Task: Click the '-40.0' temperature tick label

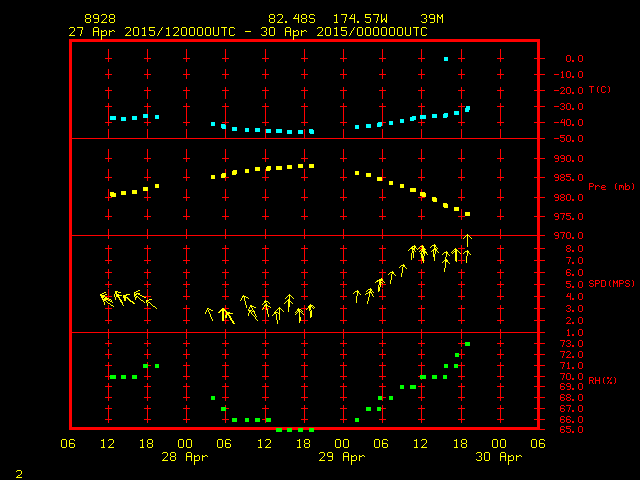Action: click(569, 123)
